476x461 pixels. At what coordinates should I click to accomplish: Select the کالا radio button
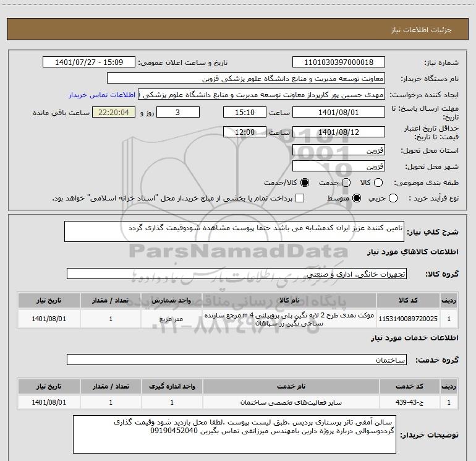(x=378, y=183)
